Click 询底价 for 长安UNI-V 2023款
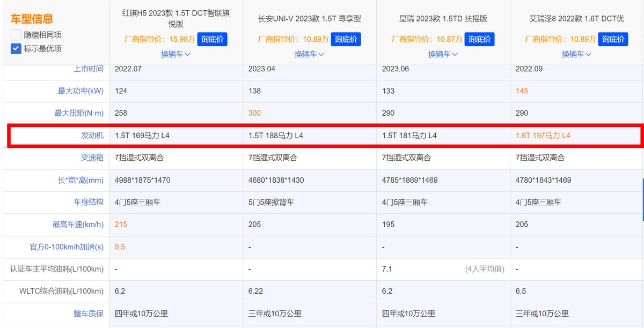The image size is (644, 328). click(346, 39)
